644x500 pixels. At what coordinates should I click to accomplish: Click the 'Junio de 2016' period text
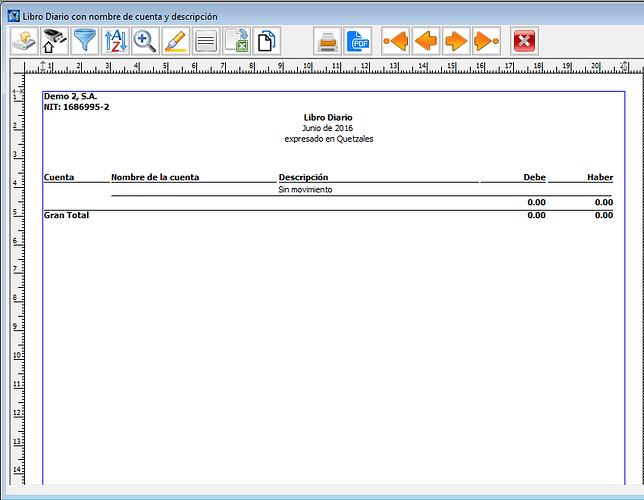327,128
